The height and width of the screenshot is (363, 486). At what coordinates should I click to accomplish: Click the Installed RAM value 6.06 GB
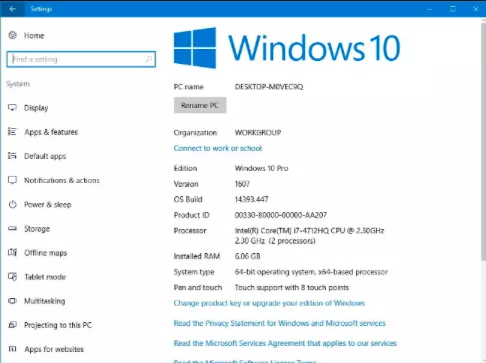pyautogui.click(x=247, y=256)
